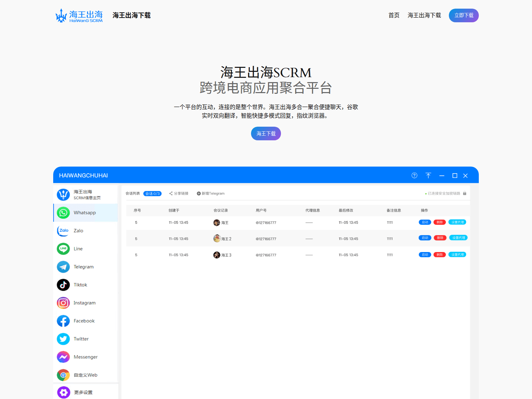Click @127166777 in 海王 2 row
532x399 pixels.
[x=266, y=239]
